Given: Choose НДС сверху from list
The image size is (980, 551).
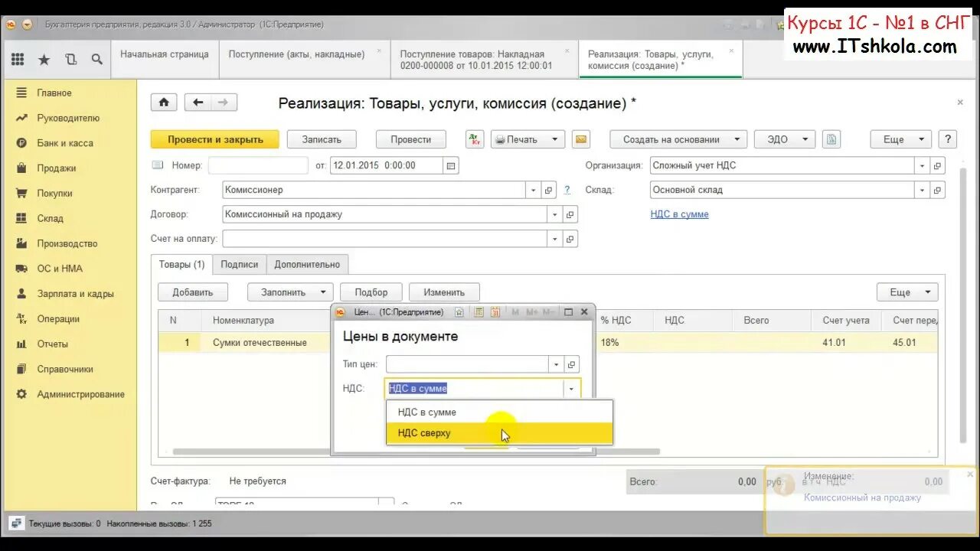Looking at the screenshot, I should click(499, 433).
